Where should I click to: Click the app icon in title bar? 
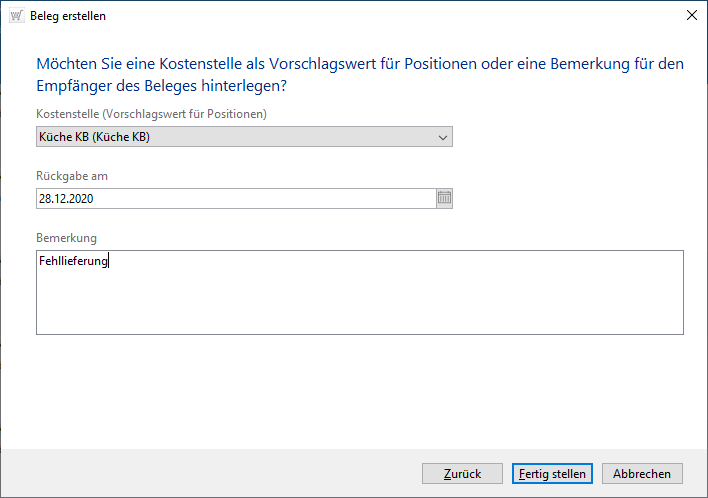coord(16,16)
